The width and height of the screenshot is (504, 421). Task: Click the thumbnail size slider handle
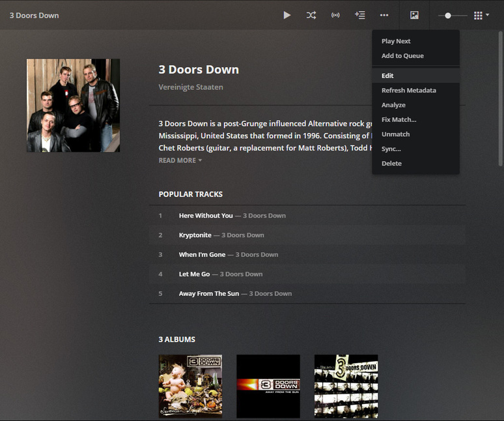click(x=448, y=16)
